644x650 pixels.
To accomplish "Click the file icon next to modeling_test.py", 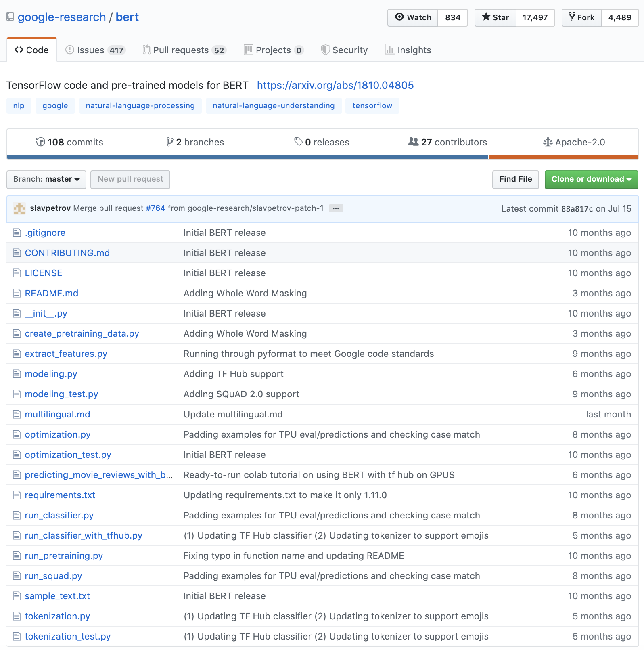I will point(17,394).
